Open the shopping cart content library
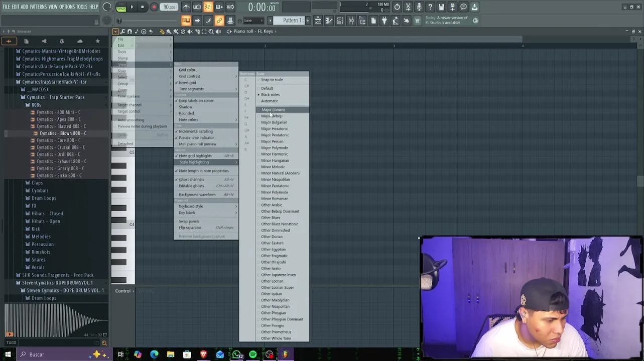The width and height of the screenshot is (644, 361). (417, 21)
